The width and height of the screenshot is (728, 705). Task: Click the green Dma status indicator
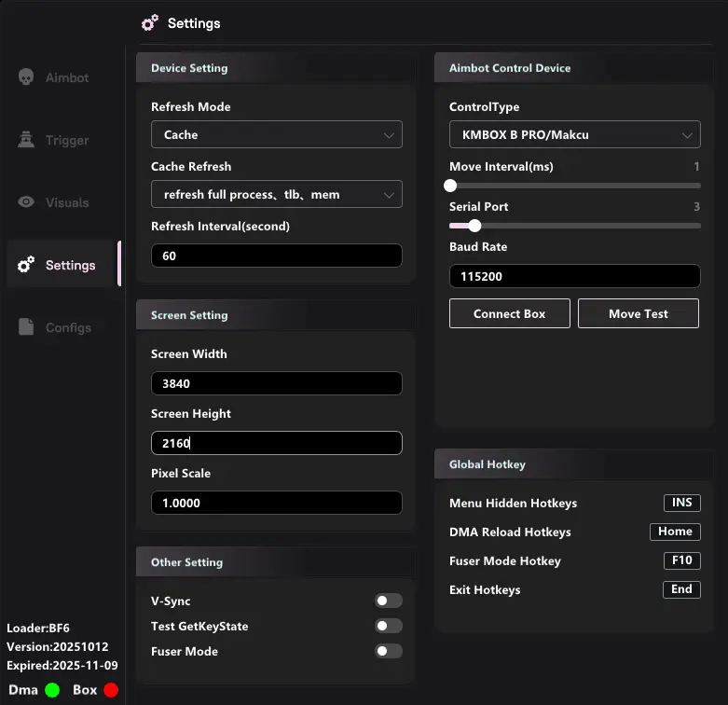pyautogui.click(x=52, y=690)
